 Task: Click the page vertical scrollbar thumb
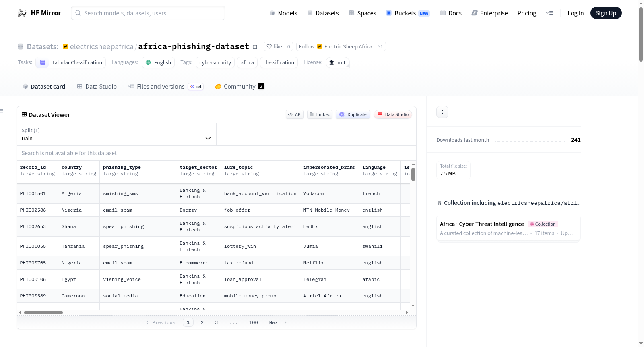click(x=641, y=34)
